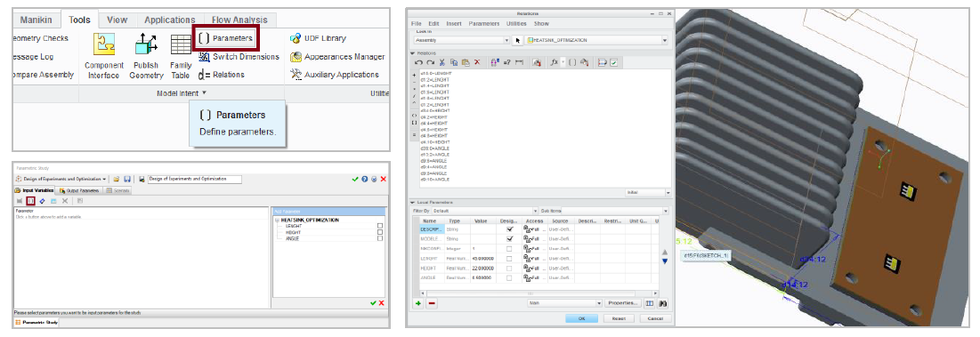980x337 pixels.
Task: Open help in Parametric Study window
Action: click(365, 179)
